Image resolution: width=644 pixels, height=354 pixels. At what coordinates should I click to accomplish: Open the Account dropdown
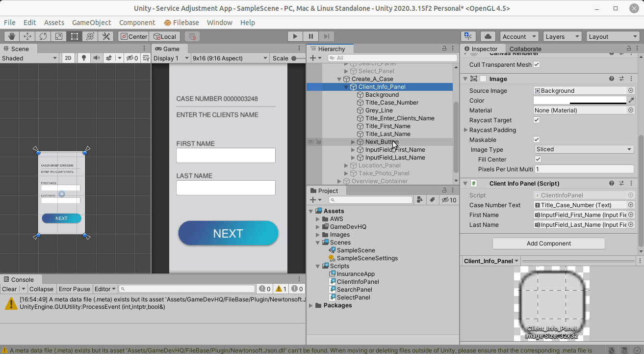click(519, 36)
